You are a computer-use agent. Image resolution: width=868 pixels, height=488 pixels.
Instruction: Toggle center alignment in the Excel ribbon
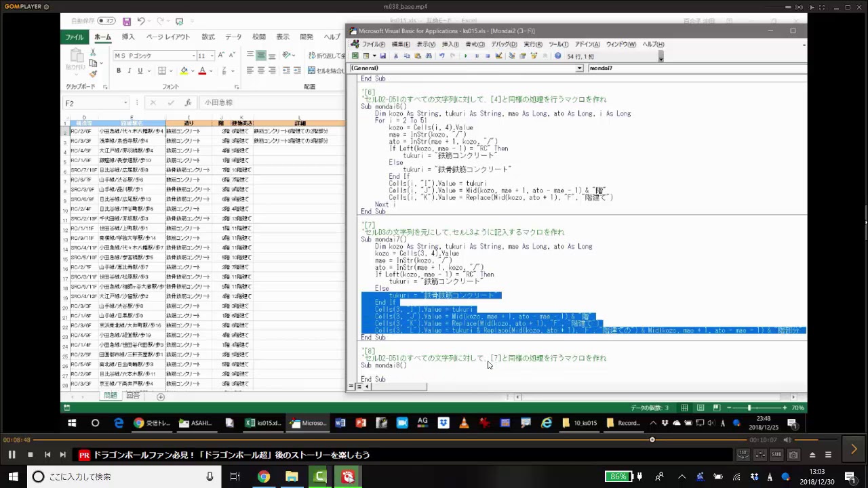point(261,70)
